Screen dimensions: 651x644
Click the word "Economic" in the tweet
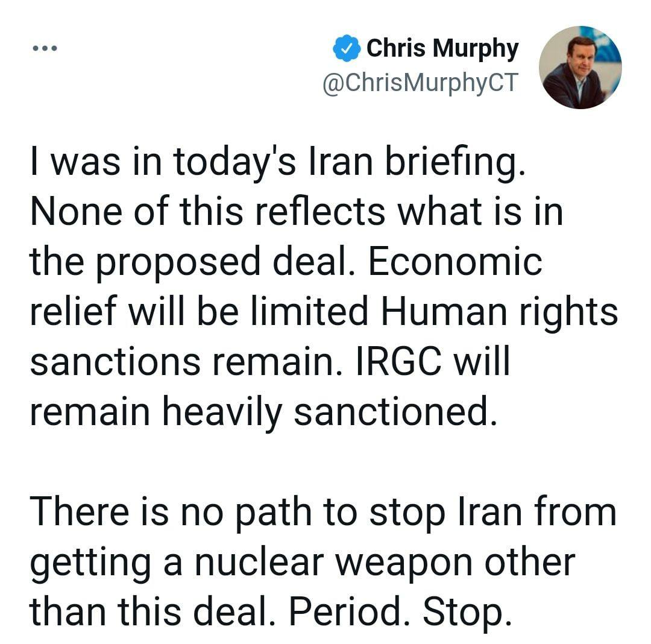tap(456, 262)
